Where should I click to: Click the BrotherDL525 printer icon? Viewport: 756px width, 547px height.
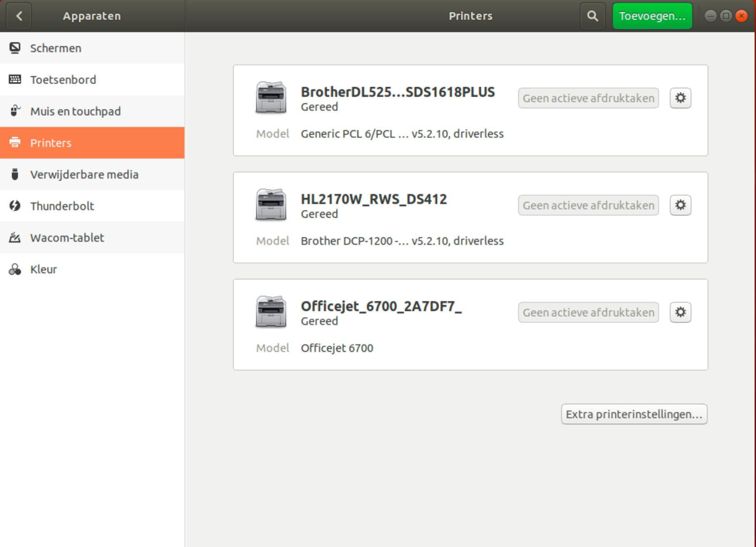(271, 98)
